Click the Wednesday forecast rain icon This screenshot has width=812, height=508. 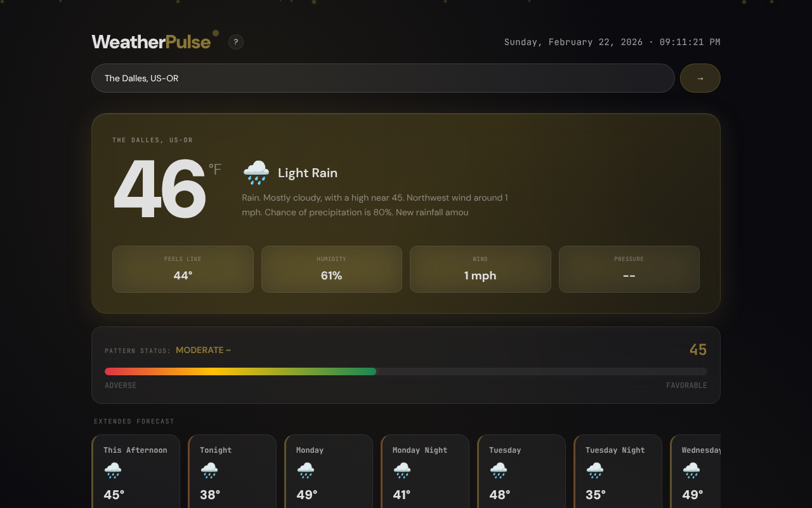coord(691,471)
